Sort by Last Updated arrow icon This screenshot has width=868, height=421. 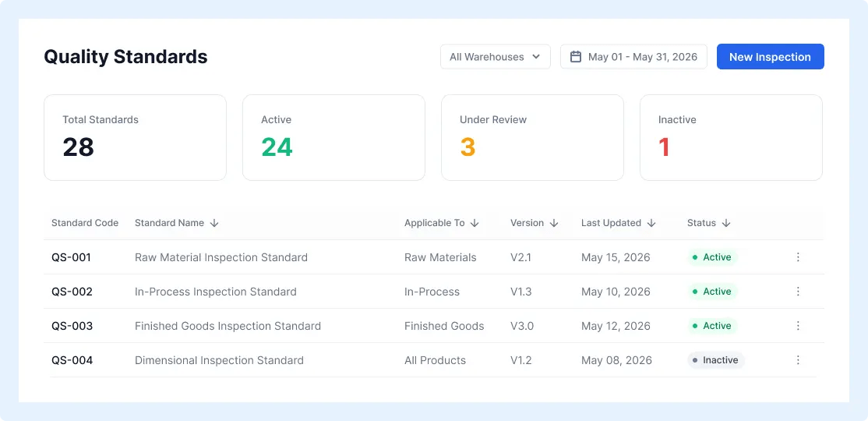pos(651,223)
